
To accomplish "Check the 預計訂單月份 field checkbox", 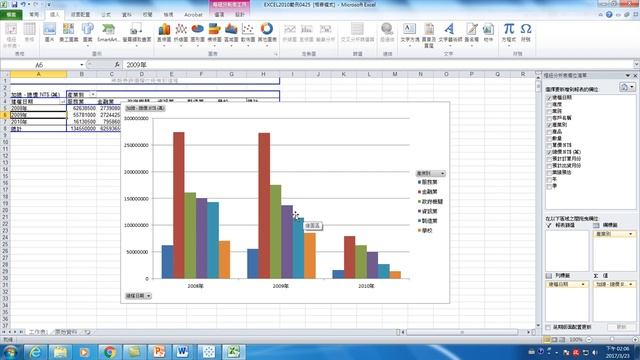I will (x=549, y=159).
